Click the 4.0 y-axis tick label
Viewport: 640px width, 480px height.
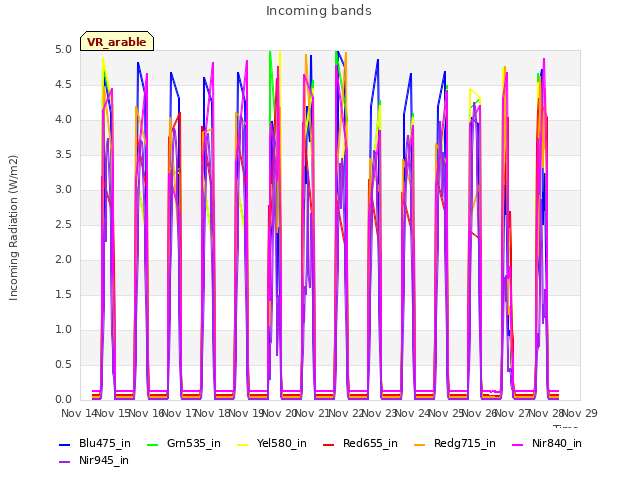click(x=63, y=120)
